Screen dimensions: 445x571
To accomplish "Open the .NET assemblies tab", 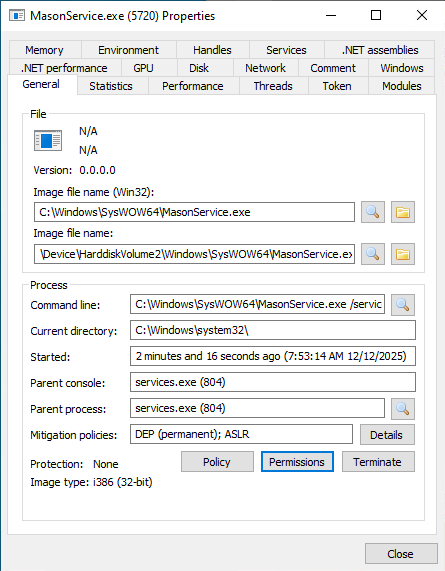I will click(380, 50).
